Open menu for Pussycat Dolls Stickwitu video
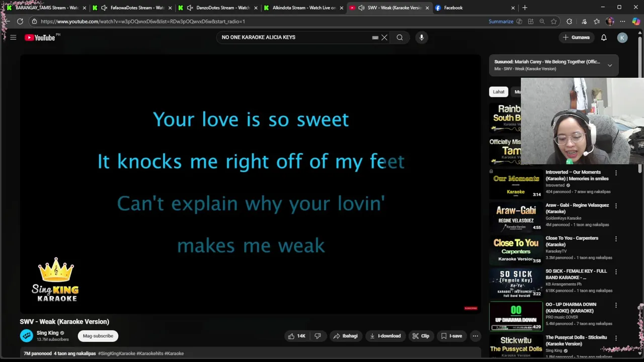The image size is (644, 362). coord(616,338)
